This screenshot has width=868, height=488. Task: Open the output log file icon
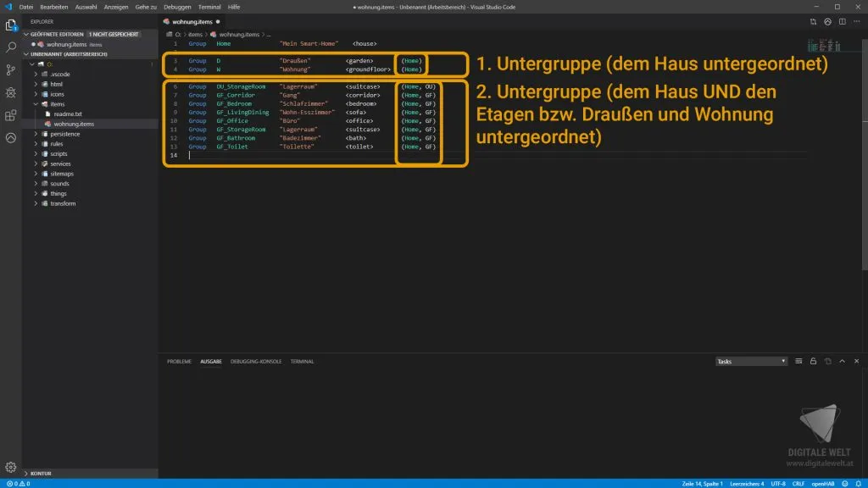827,361
